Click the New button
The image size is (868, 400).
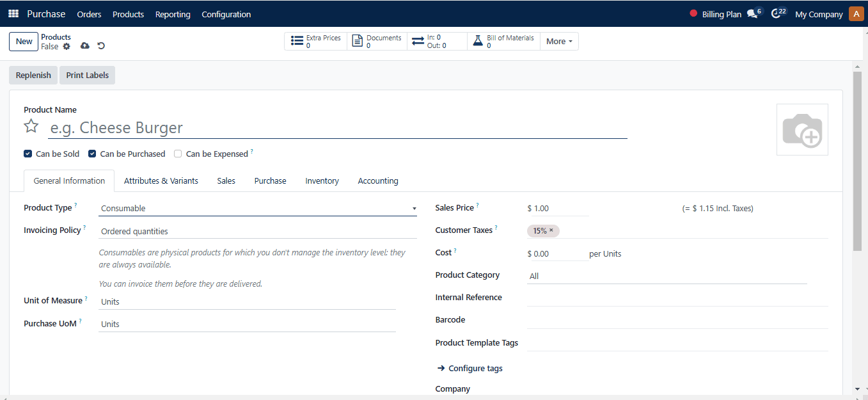click(24, 42)
